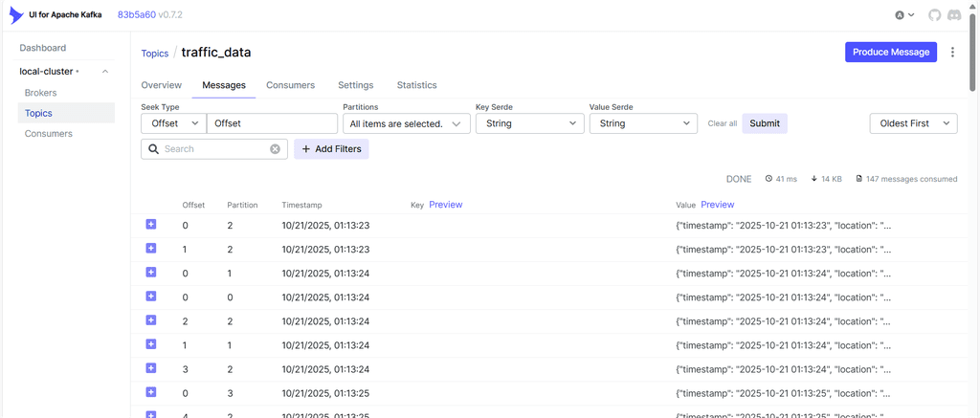Switch to the Consumers tab

coord(290,85)
